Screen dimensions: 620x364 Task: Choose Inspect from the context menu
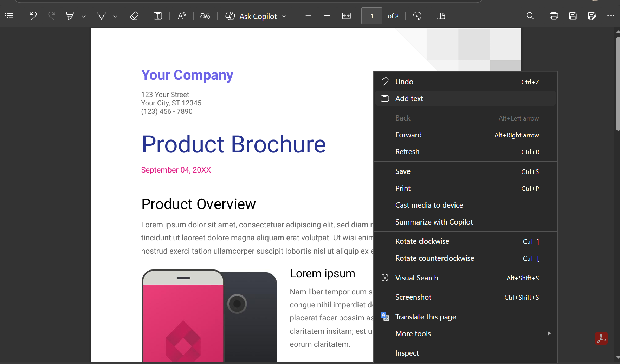click(465, 353)
